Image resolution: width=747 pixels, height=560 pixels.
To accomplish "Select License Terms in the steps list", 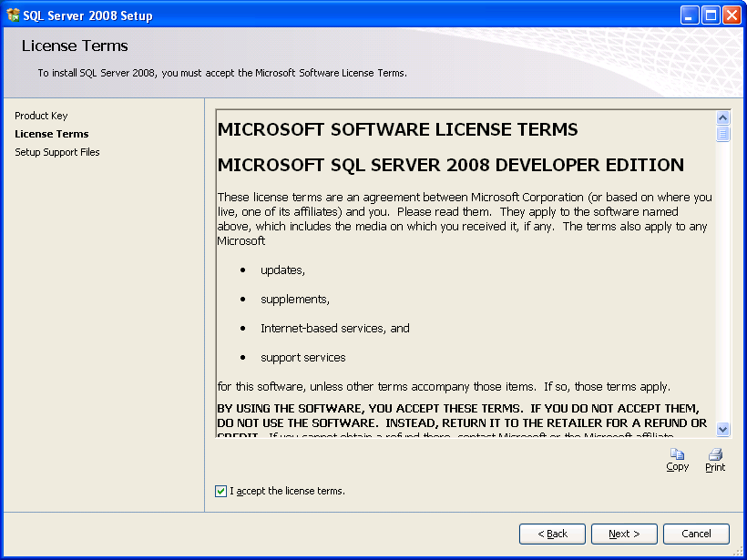I will (x=51, y=134).
